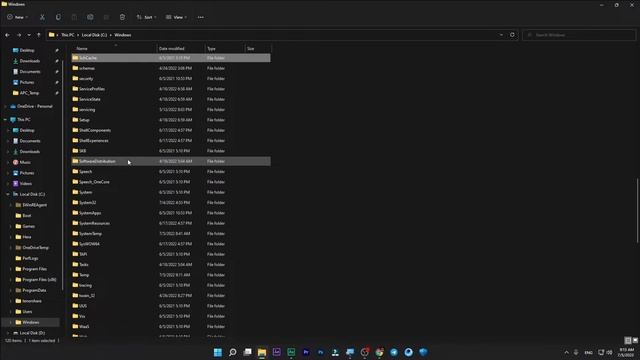Collapse Local Disk (C:) tree node
This screenshot has height=360, width=640.
coord(8,194)
